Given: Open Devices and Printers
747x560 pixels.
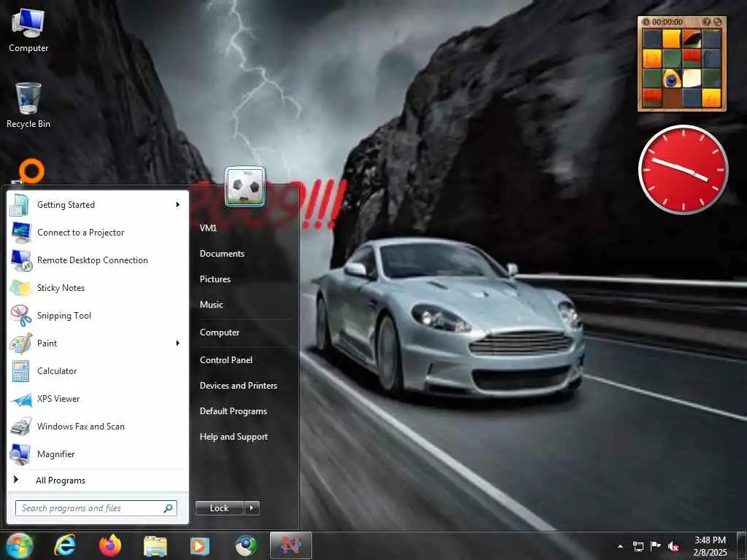Looking at the screenshot, I should 239,386.
